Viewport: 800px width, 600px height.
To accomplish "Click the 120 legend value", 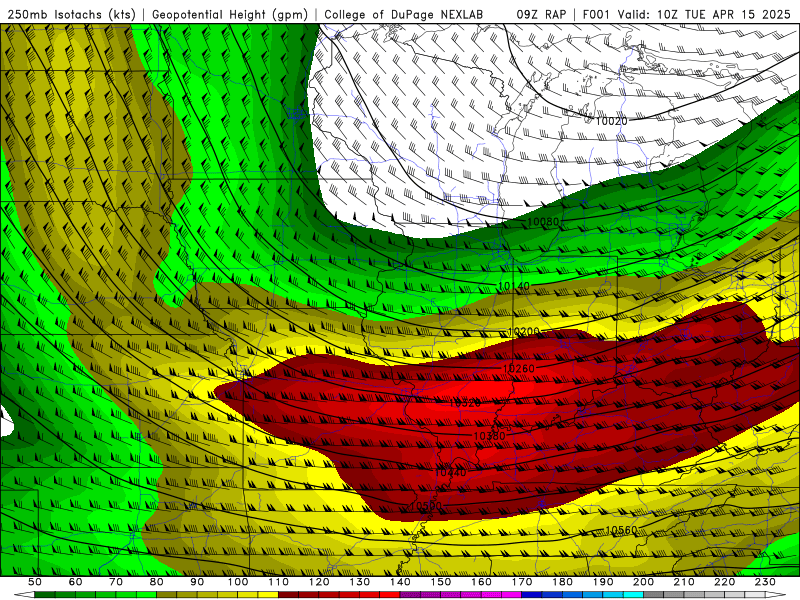I will click(319, 582).
